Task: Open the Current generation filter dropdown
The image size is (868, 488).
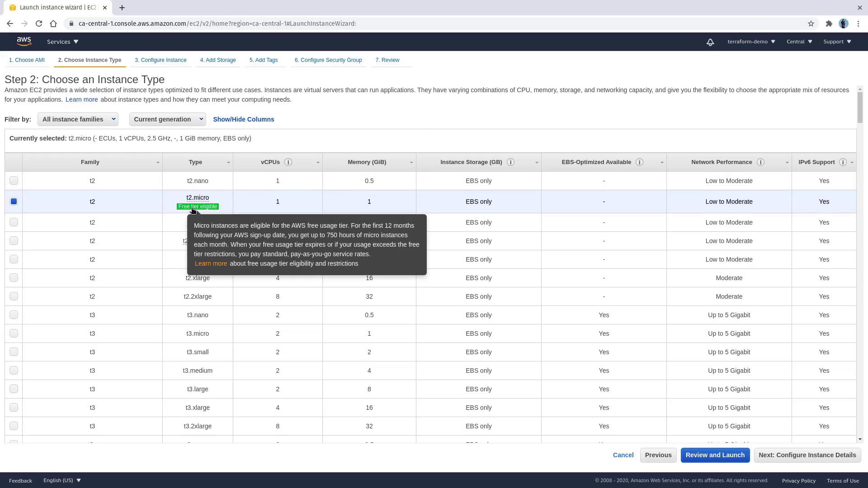Action: click(167, 119)
